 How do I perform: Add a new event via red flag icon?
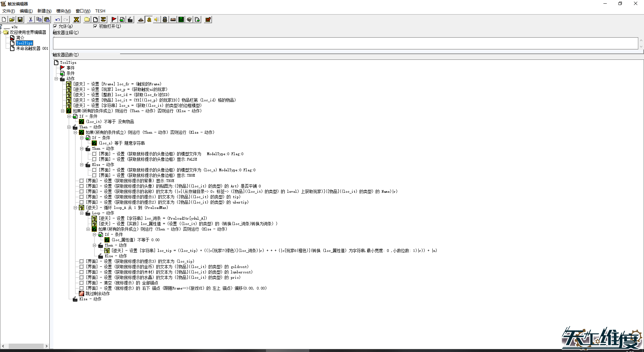tap(114, 19)
